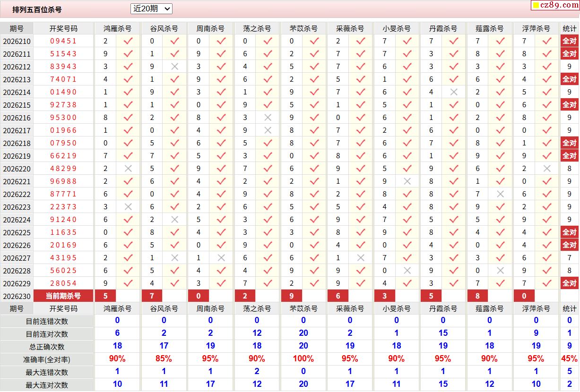Click the 目前连错次数 row label
Screen dimensions: 580x392
(47, 321)
